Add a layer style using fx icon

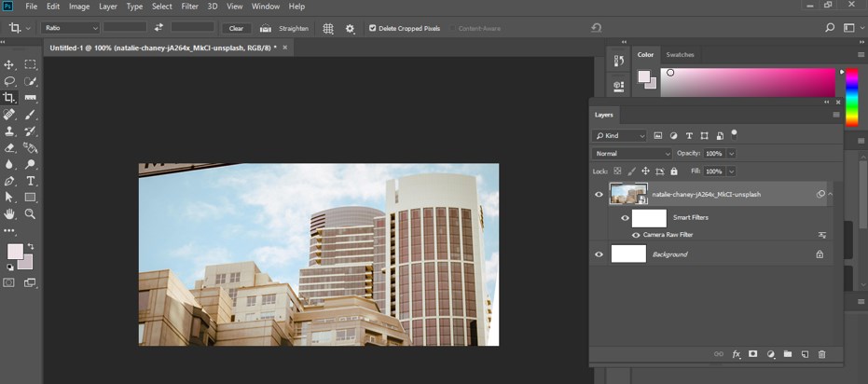[x=736, y=354]
